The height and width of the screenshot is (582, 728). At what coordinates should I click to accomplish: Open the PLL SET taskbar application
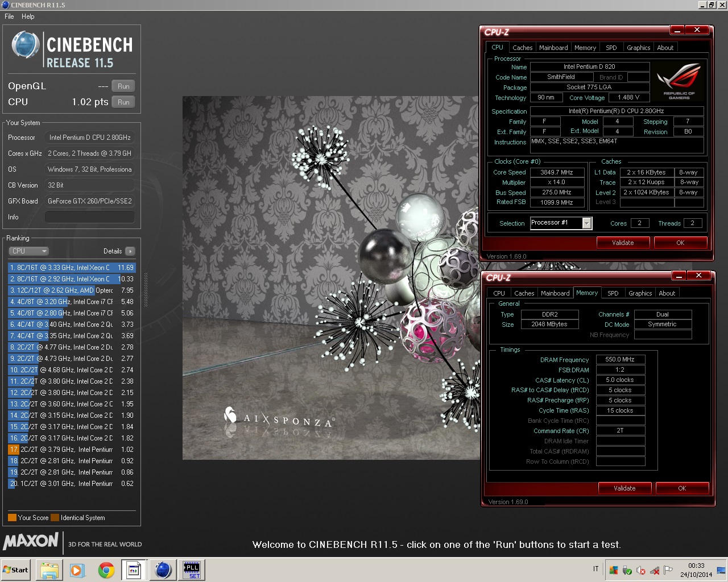point(192,569)
